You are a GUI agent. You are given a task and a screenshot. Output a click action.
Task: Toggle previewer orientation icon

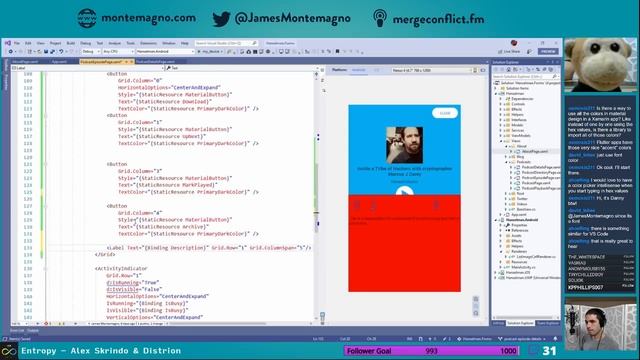click(x=475, y=70)
